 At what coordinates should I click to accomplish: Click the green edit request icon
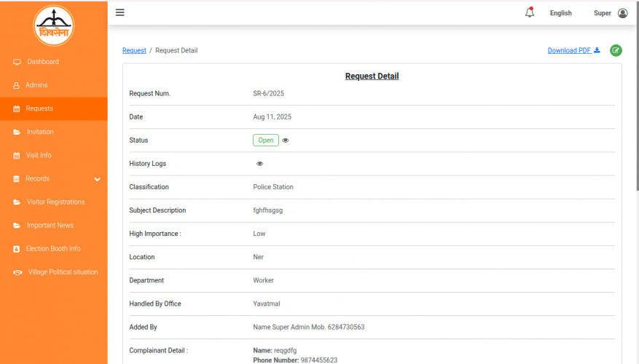tap(616, 50)
